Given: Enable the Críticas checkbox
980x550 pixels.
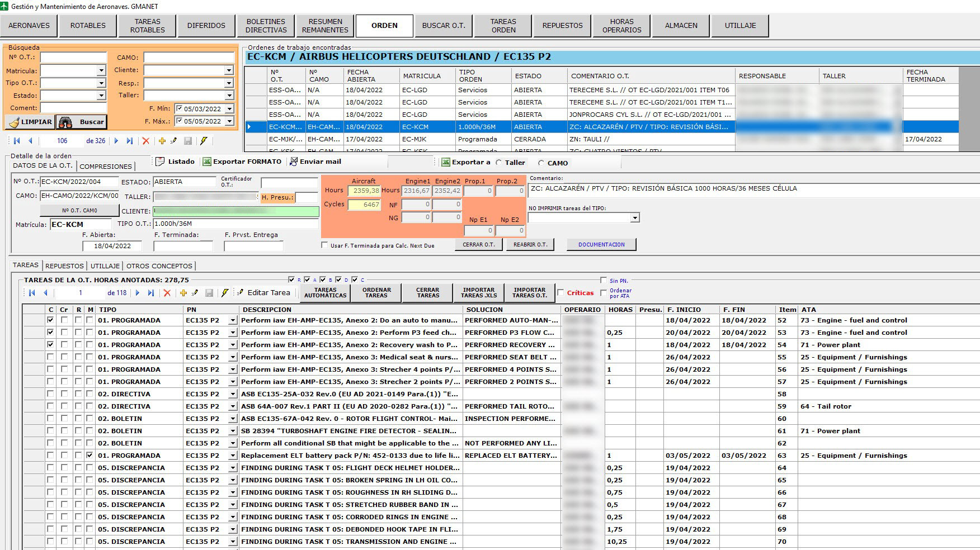Looking at the screenshot, I should 560,292.
